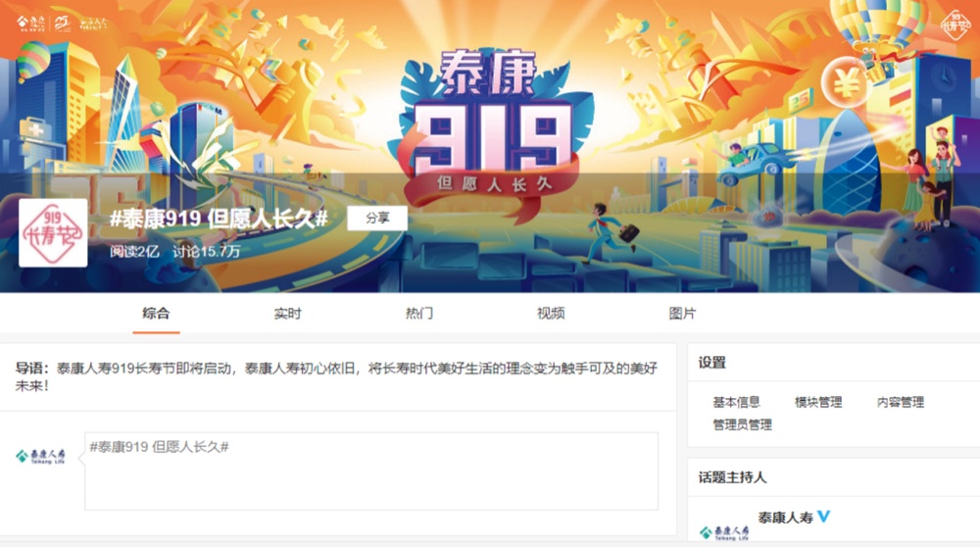Switch to the 热门 tab
The width and height of the screenshot is (980, 547).
(418, 313)
